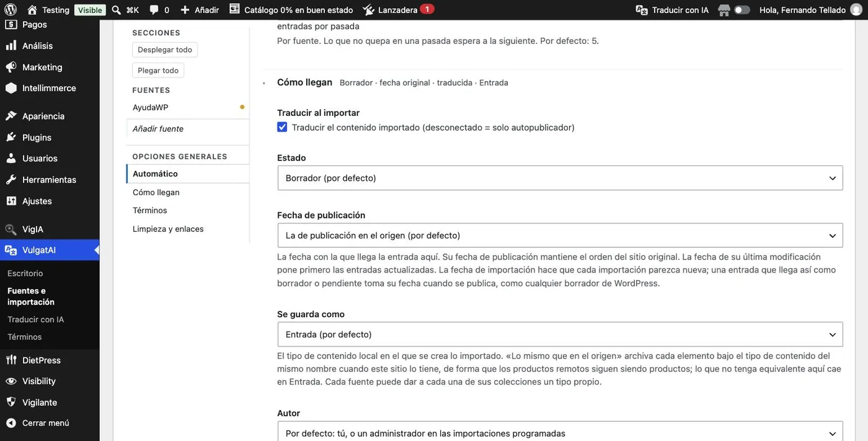The width and height of the screenshot is (868, 441).
Task: Open the Se guarda como dropdown
Action: point(560,334)
